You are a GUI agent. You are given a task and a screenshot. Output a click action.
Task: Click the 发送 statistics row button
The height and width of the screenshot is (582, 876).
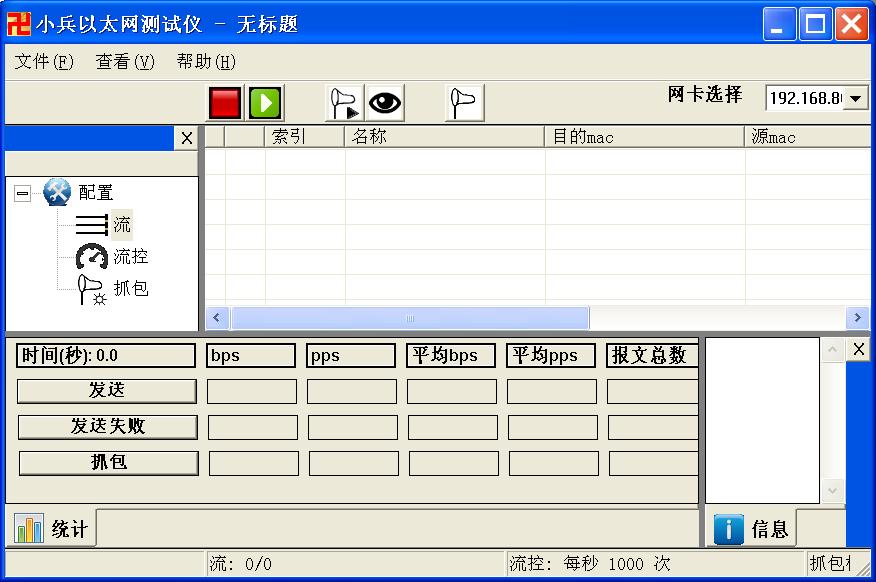click(107, 390)
